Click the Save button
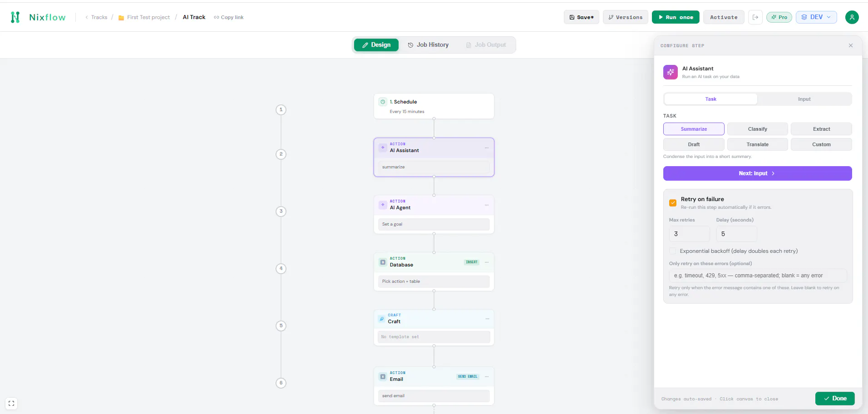868x414 pixels. tap(581, 17)
